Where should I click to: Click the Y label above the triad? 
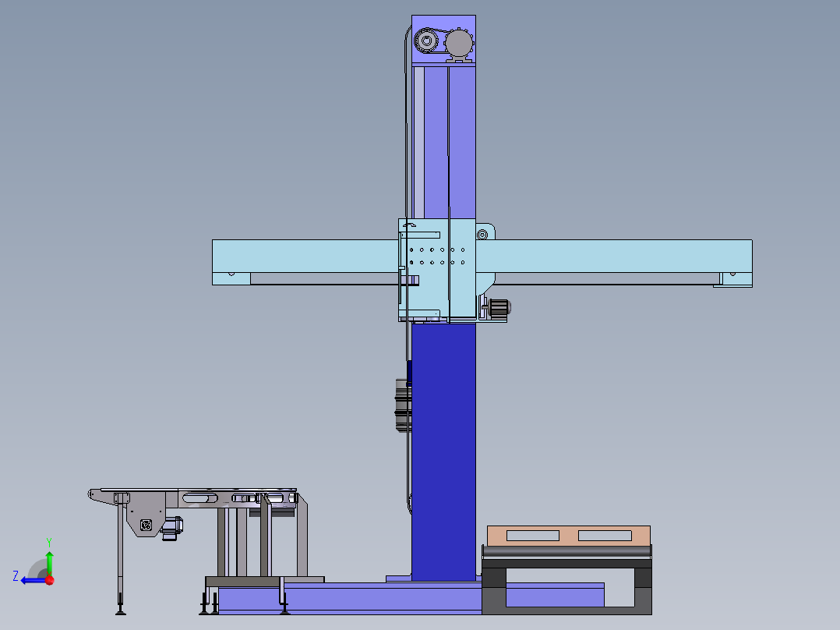(x=49, y=542)
